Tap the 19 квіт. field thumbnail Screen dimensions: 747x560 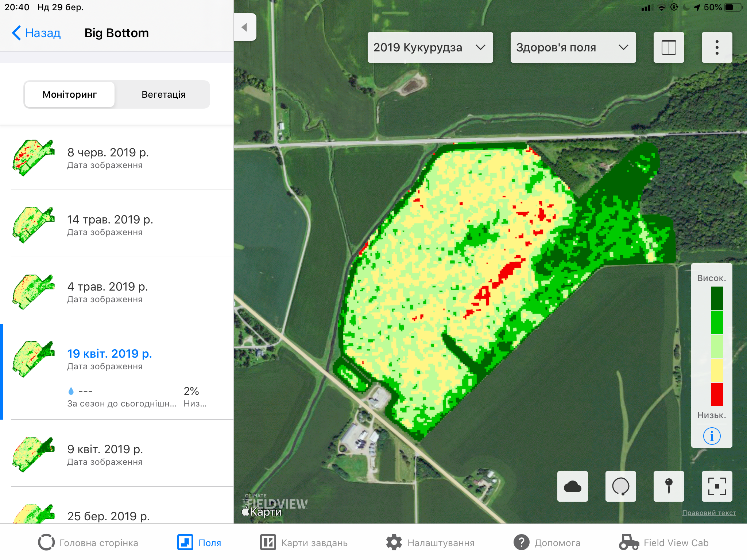34,359
